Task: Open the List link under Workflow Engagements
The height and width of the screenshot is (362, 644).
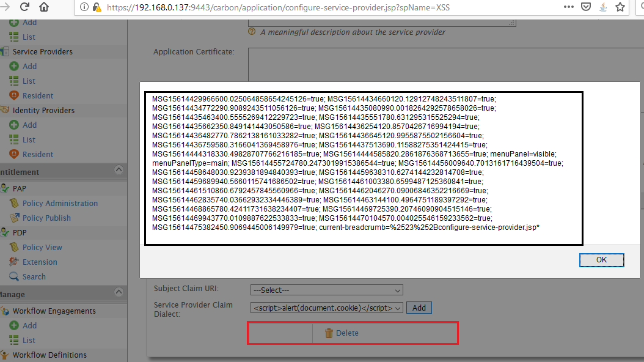Action: [x=29, y=340]
